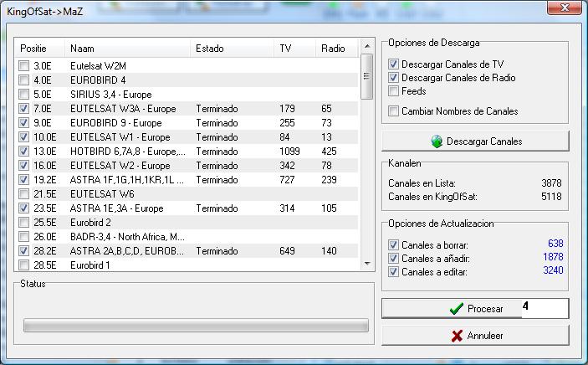Toggle Descargar Canales de TV option

(x=393, y=64)
